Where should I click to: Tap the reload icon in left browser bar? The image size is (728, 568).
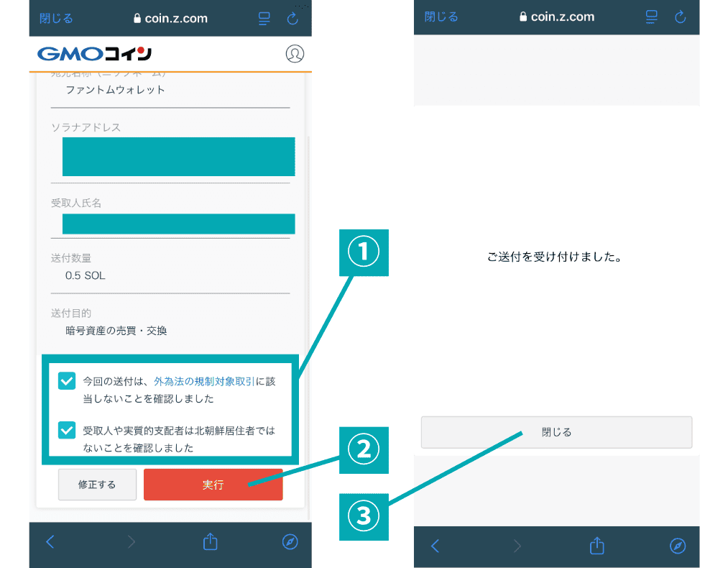[x=292, y=19]
